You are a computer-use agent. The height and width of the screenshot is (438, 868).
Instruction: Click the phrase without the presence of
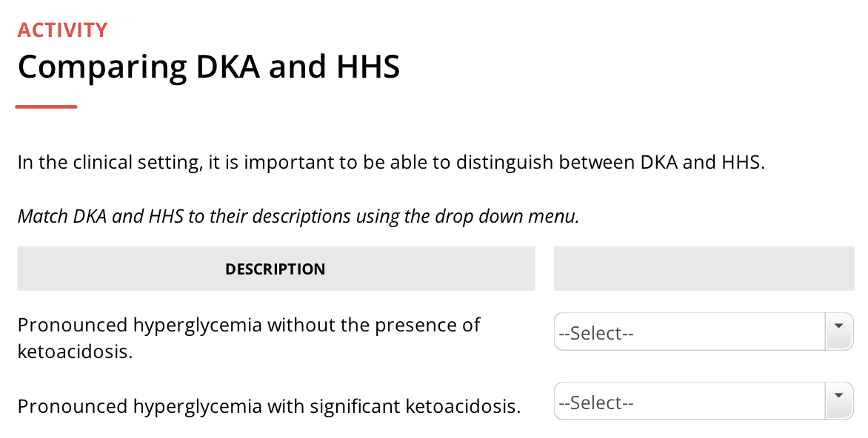[374, 325]
